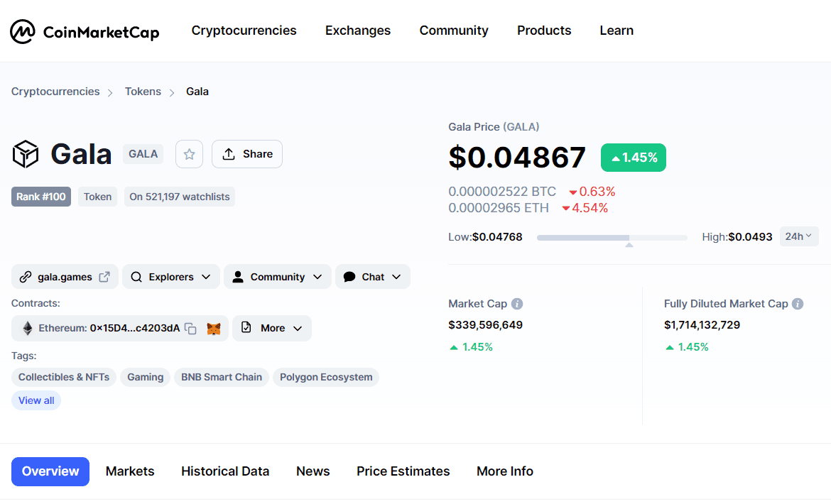The width and height of the screenshot is (831, 504).
Task: Switch to the More Info tab
Action: 504,471
